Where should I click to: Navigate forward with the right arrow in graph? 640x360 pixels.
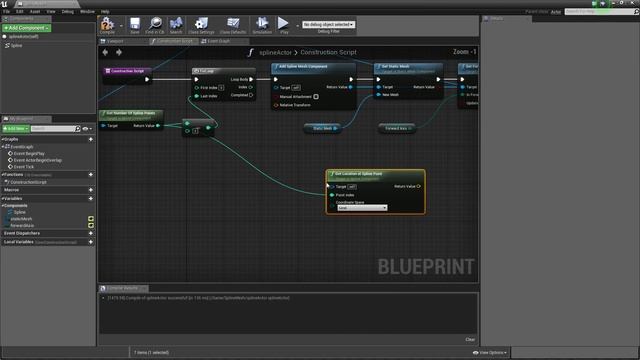point(119,52)
